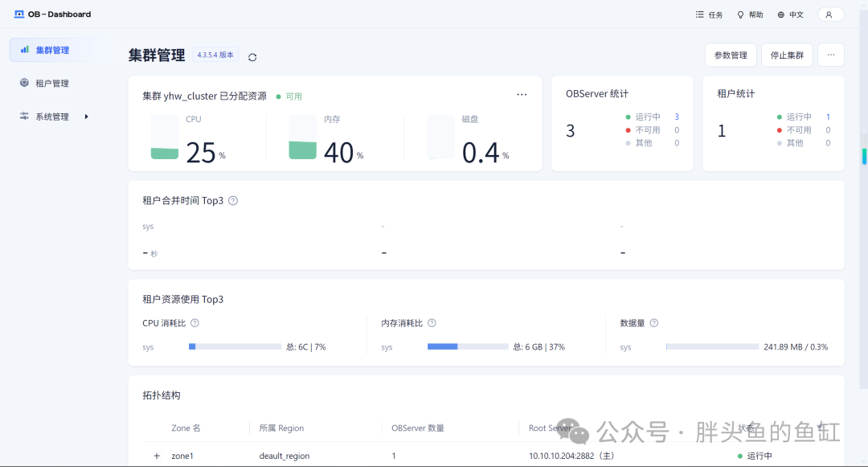Open the user profile avatar

829,15
